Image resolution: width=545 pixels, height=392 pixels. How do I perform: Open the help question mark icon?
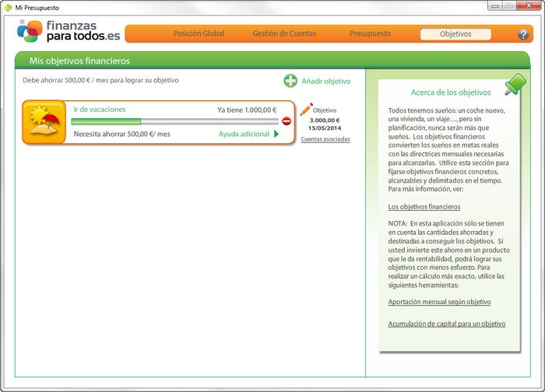pos(523,34)
